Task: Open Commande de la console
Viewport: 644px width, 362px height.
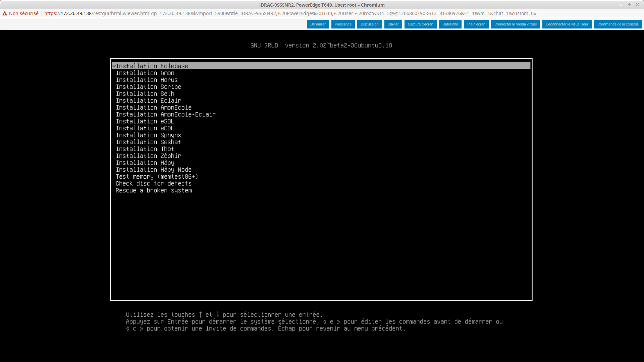Action: click(x=618, y=24)
